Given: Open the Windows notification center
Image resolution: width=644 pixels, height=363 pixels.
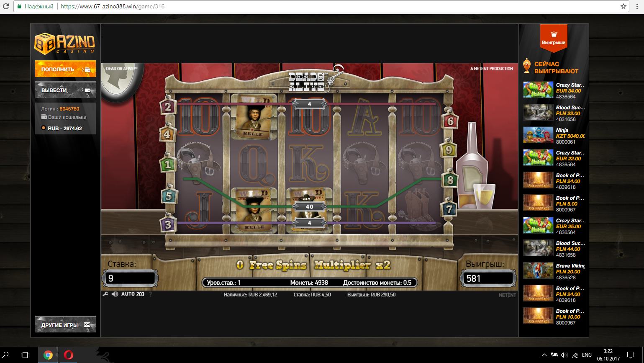Looking at the screenshot, I should pos(631,355).
